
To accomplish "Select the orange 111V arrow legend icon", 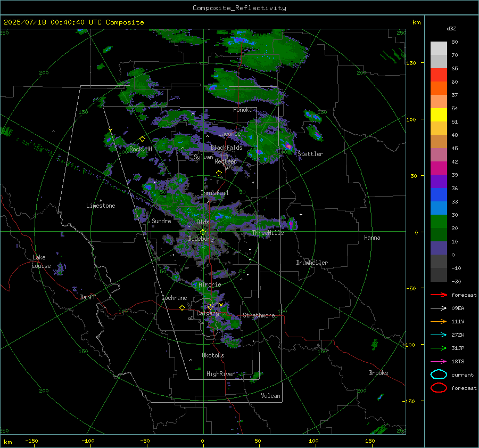I will coord(439,321).
